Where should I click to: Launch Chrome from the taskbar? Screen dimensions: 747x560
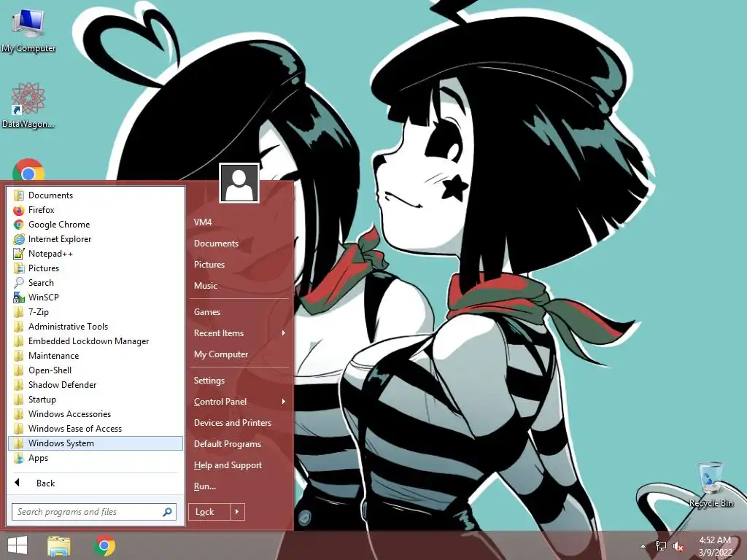(104, 545)
